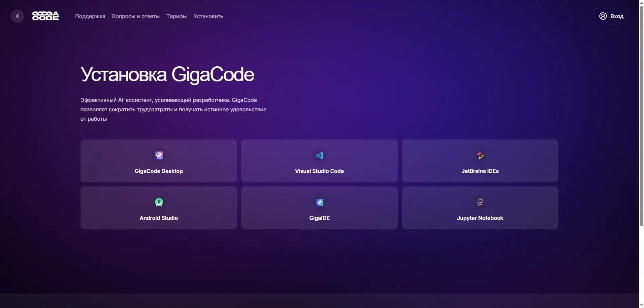Image resolution: width=644 pixels, height=308 pixels.
Task: Click the GigaCode Desktop app icon
Action: coord(159,156)
